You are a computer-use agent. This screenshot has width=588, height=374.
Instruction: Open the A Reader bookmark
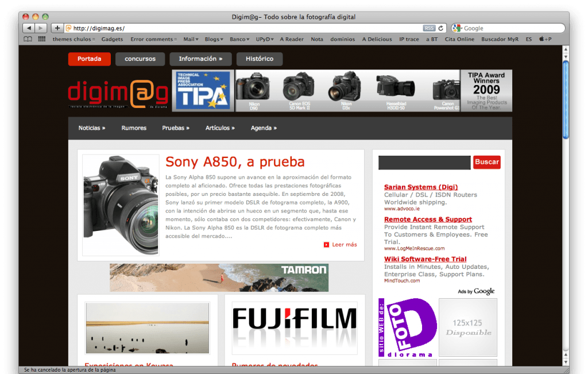[292, 39]
